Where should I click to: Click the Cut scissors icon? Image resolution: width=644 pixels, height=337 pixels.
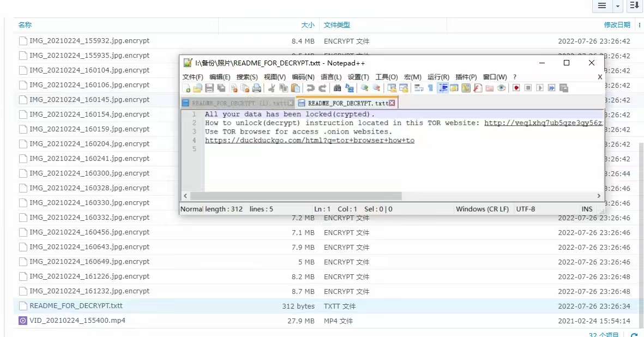(272, 88)
